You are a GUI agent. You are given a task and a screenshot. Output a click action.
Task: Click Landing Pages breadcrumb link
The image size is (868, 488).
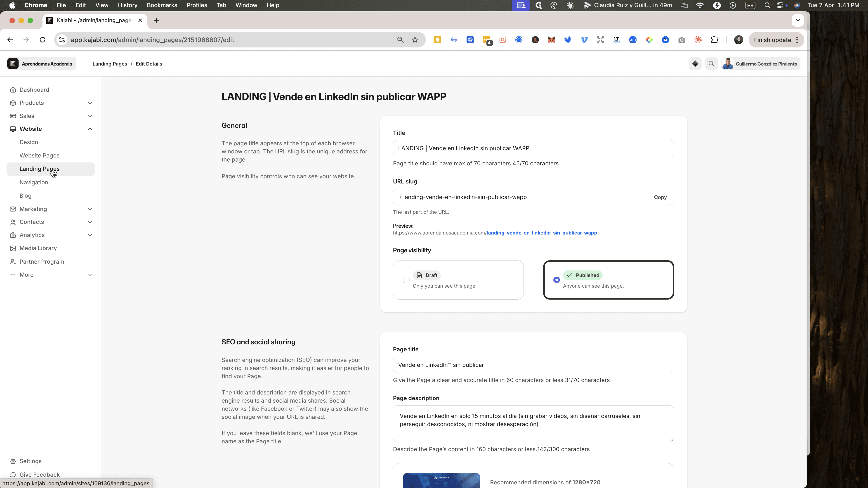[x=109, y=64]
